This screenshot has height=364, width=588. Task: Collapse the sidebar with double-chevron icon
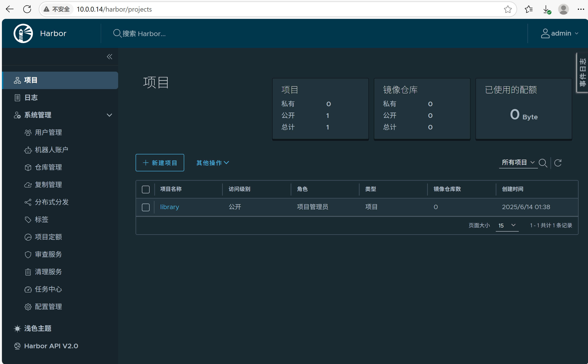pyautogui.click(x=109, y=57)
